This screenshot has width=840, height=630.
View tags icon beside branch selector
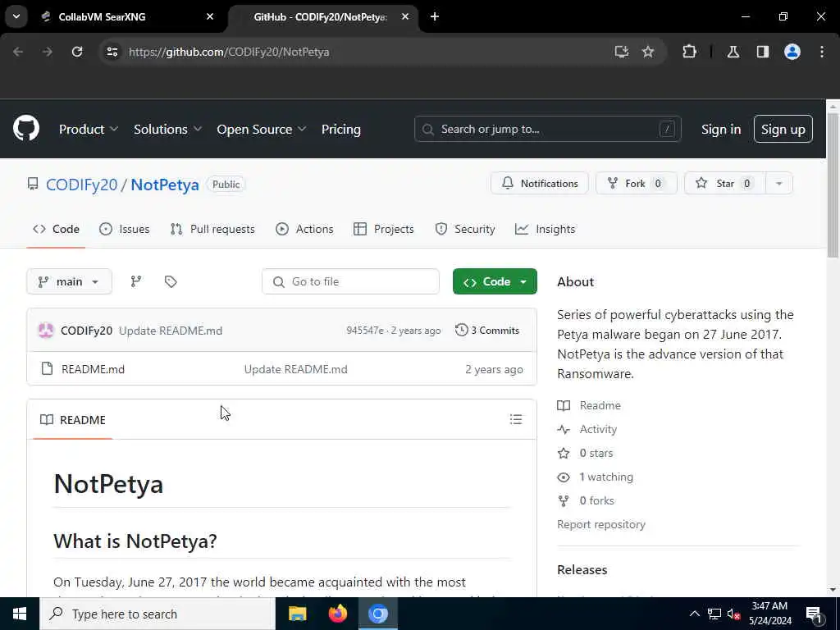coord(171,282)
